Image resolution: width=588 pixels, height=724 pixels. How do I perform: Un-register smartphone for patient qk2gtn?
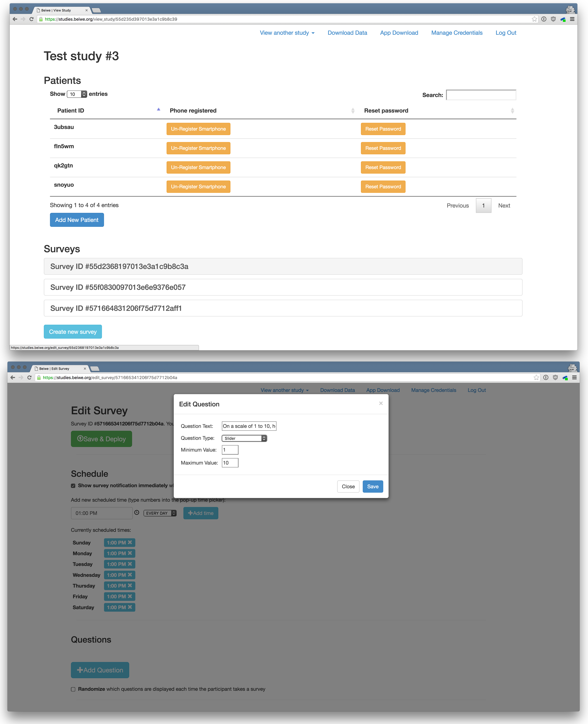click(x=198, y=167)
